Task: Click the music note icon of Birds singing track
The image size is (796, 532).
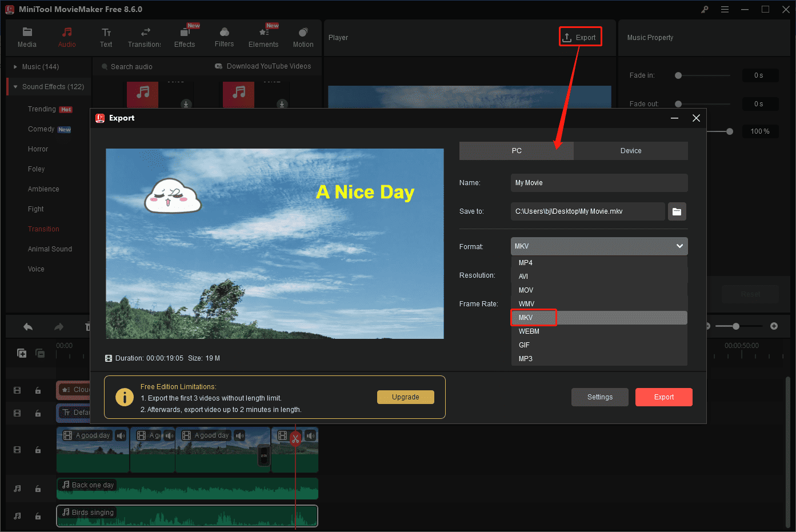Action: tap(17, 516)
